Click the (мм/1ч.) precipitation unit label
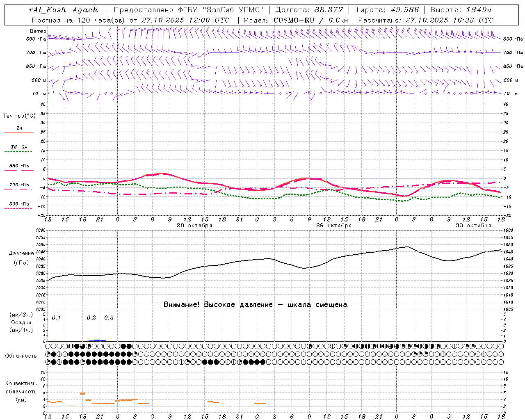Image resolution: width=525 pixels, height=420 pixels. click(x=21, y=330)
